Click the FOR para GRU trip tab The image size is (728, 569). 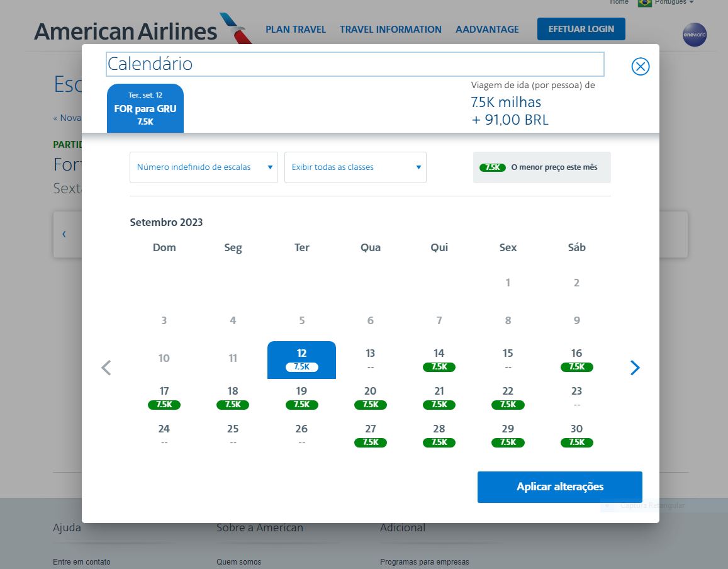coord(145,108)
